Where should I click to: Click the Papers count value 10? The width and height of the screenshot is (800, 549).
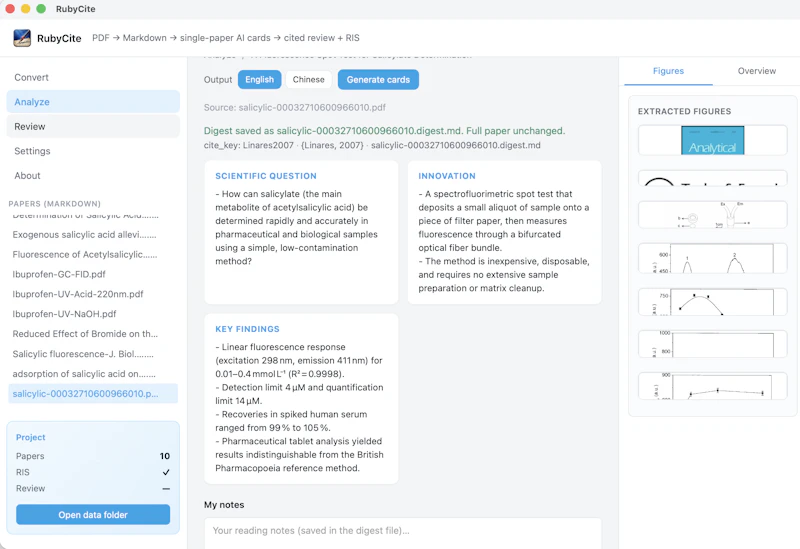click(165, 456)
